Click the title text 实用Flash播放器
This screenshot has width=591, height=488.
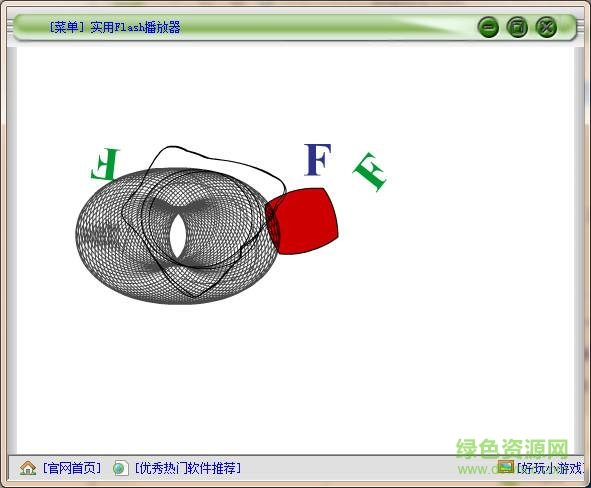pyautogui.click(x=135, y=28)
